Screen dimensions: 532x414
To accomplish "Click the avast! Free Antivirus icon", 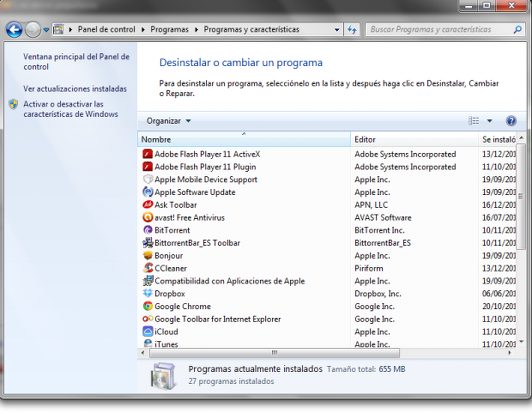I will [x=148, y=217].
